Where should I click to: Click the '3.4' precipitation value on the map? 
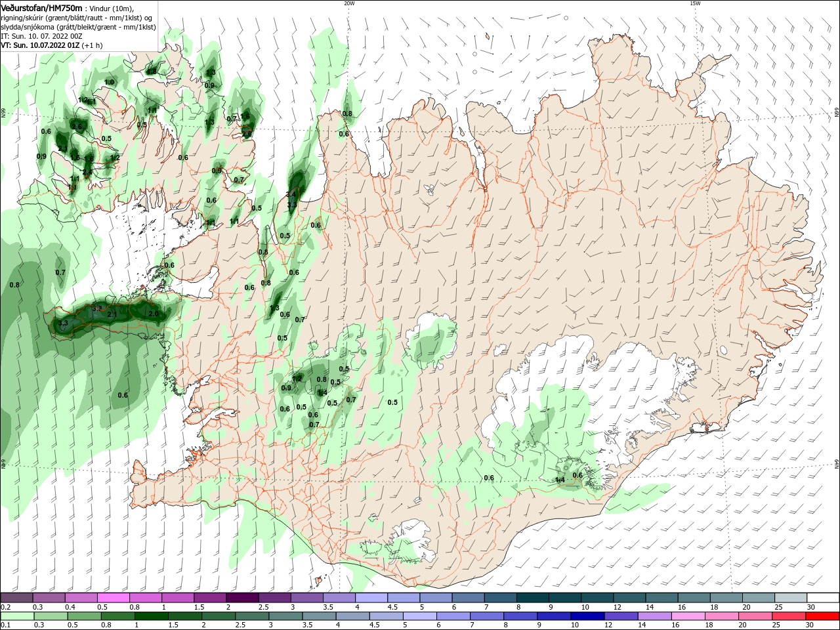click(x=292, y=195)
